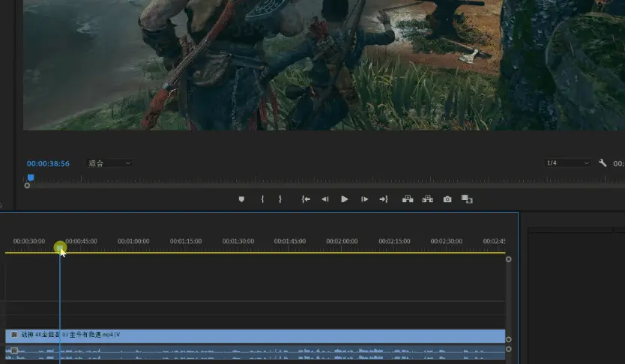
Task: Click the 00:01:45:00 timeline ruler mark
Action: pos(290,241)
